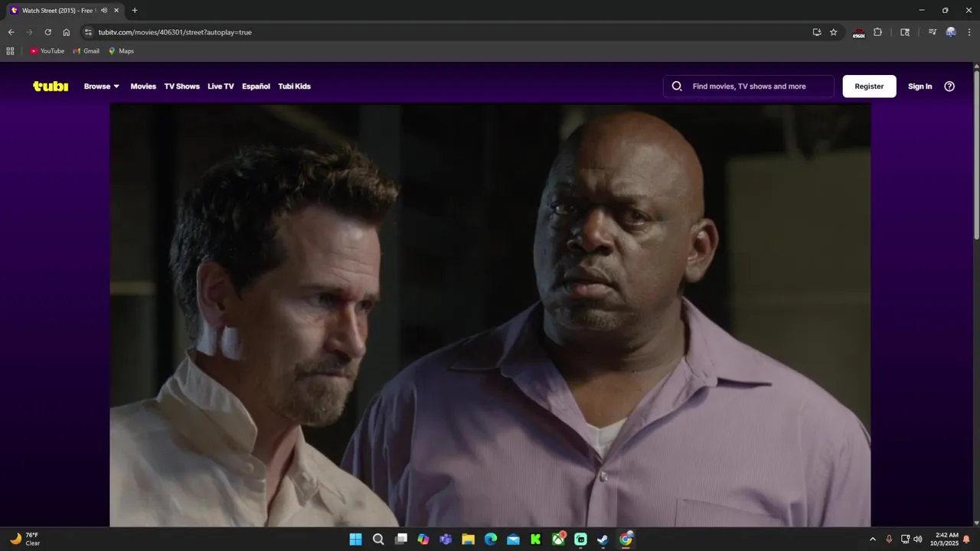The image size is (980, 551).
Task: Switch to the Español section
Action: tap(256, 86)
